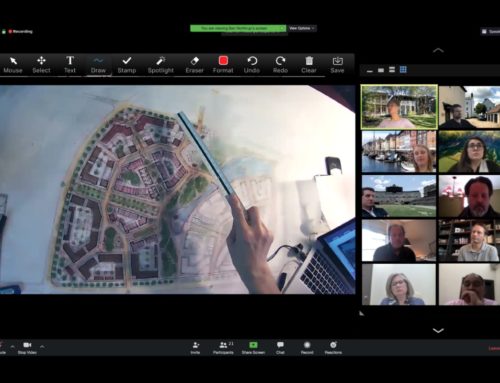Image resolution: width=500 pixels, height=383 pixels.
Task: Choose the Select move tool
Action: 41,64
